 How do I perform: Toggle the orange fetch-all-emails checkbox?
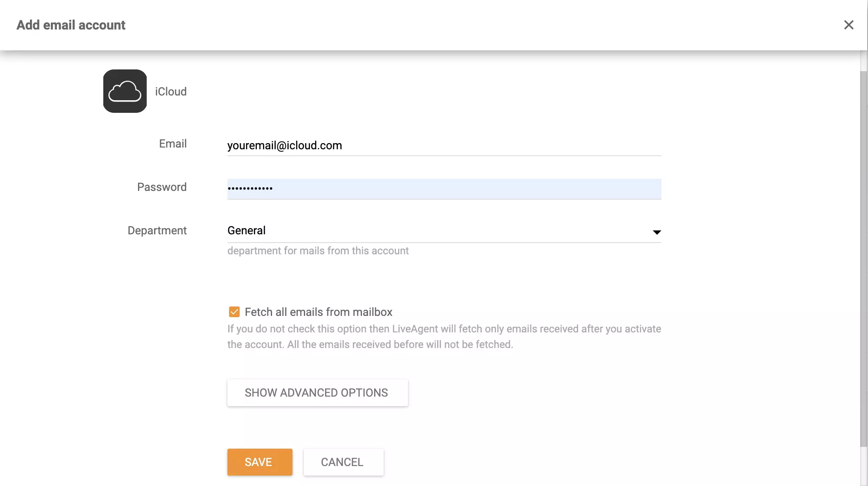[234, 312]
